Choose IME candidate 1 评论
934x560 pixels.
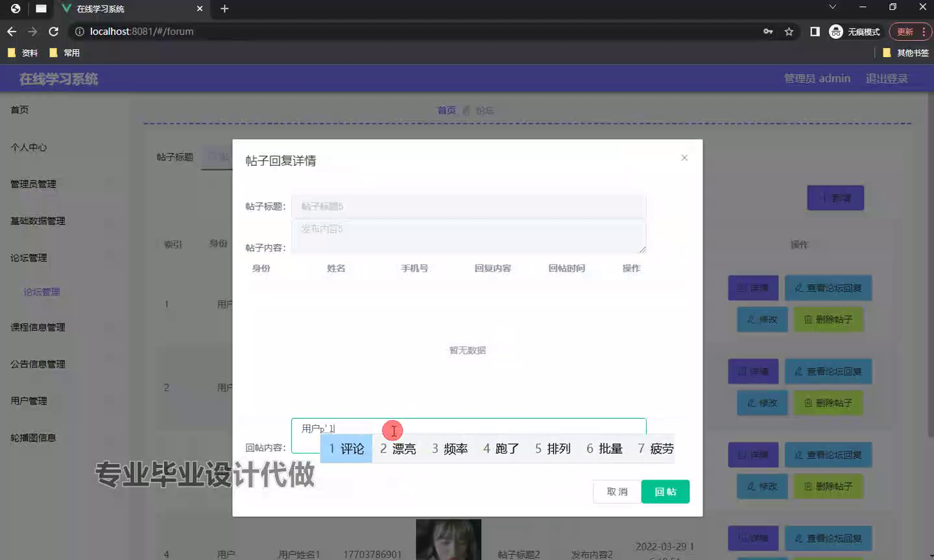tap(346, 449)
